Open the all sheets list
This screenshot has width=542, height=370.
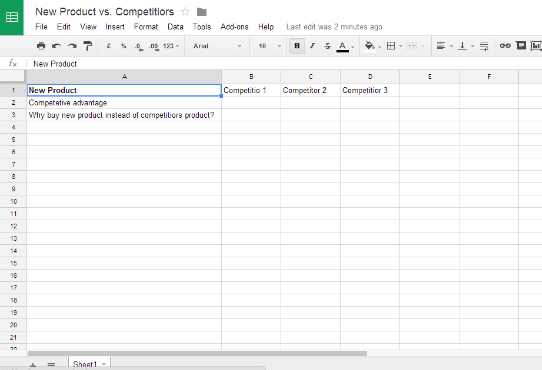click(x=51, y=365)
